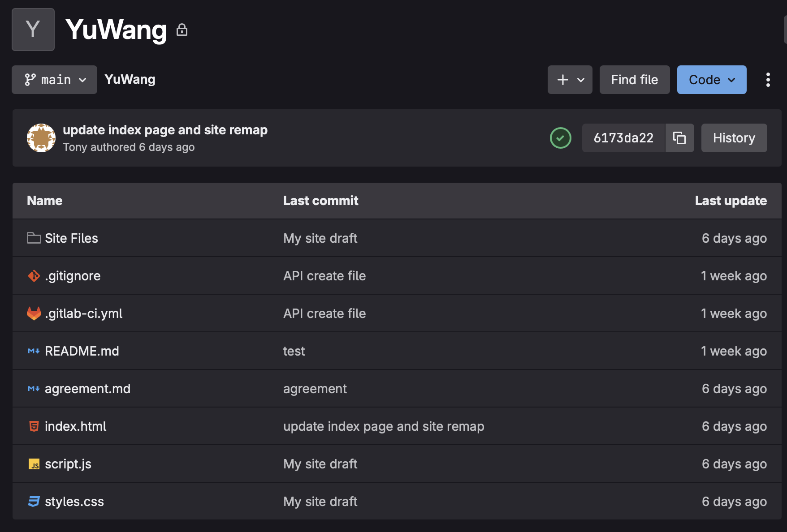The height and width of the screenshot is (532, 787).
Task: Open the main branch selector dropdown
Action: pos(54,80)
